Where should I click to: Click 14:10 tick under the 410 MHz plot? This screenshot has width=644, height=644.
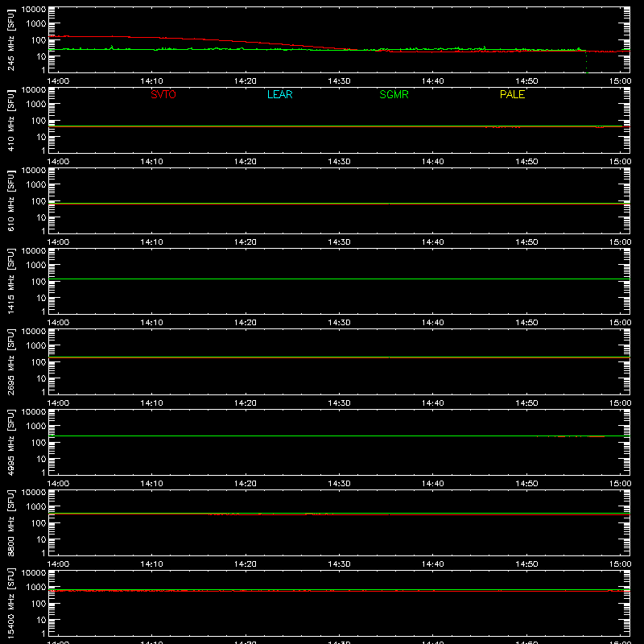[151, 162]
